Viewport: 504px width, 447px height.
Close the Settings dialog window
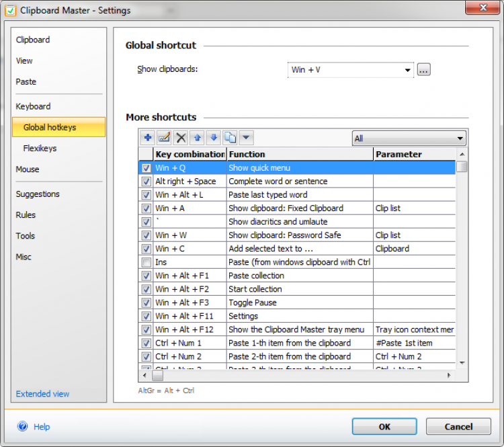click(x=482, y=7)
